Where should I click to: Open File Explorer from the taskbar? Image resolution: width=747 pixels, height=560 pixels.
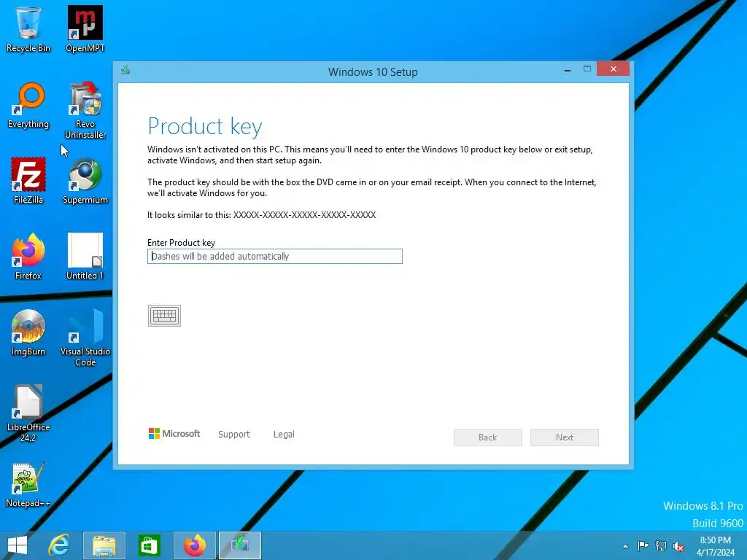pyautogui.click(x=104, y=545)
